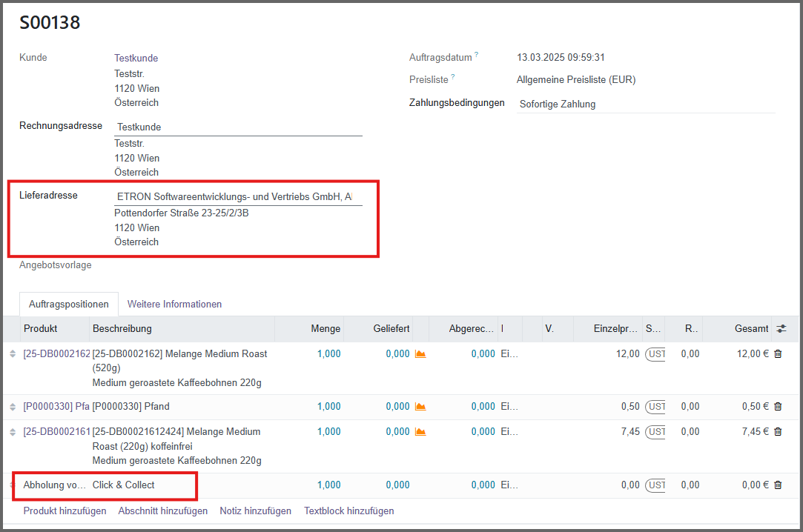Screen dimensions: 803x532
Task: Click Abschnitt hinzufügen link
Action: pos(162,511)
